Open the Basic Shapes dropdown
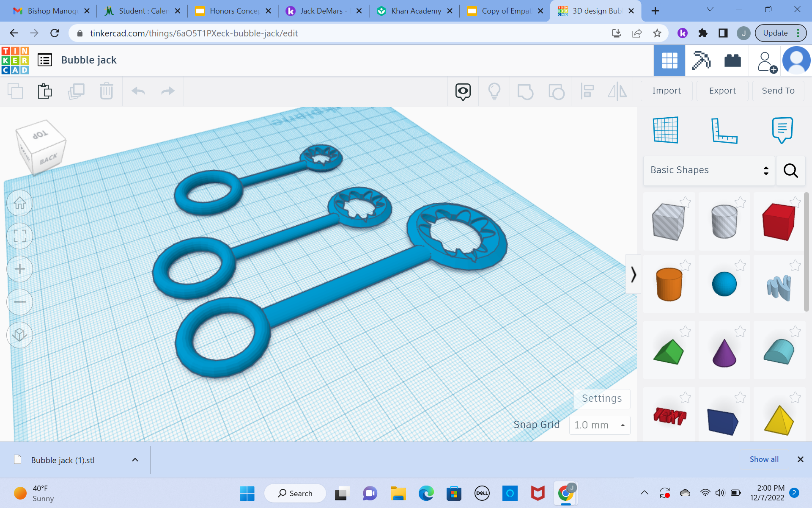Image resolution: width=812 pixels, height=508 pixels. [x=709, y=170]
